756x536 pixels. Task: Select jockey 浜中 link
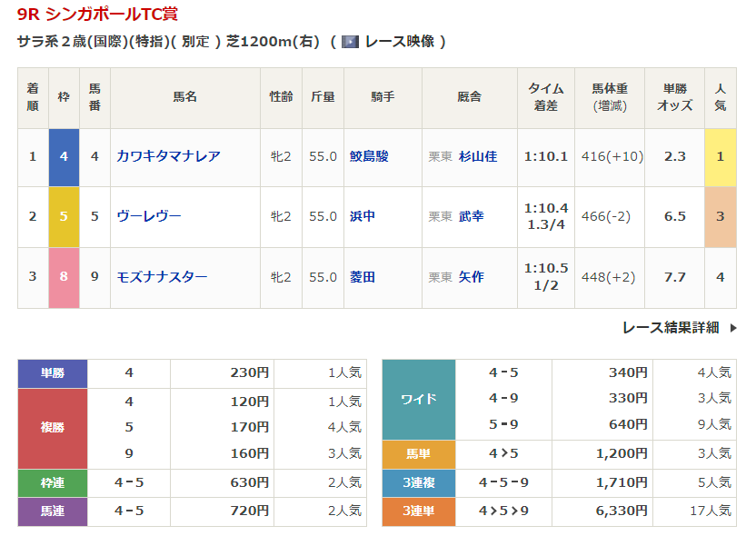[x=363, y=216]
